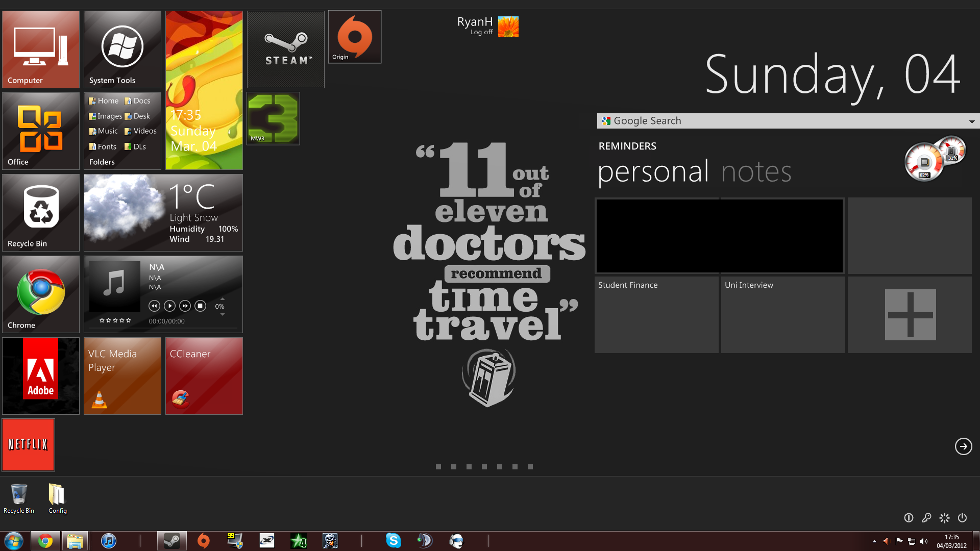Expand the Google Search dropdown arrow
Viewport: 980px width, 551px height.
click(972, 121)
